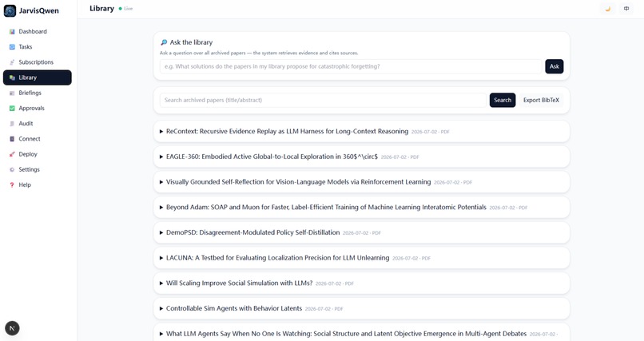Click the Dashboard chart icon in sidebar
The width and height of the screenshot is (644, 341).
[x=12, y=32]
